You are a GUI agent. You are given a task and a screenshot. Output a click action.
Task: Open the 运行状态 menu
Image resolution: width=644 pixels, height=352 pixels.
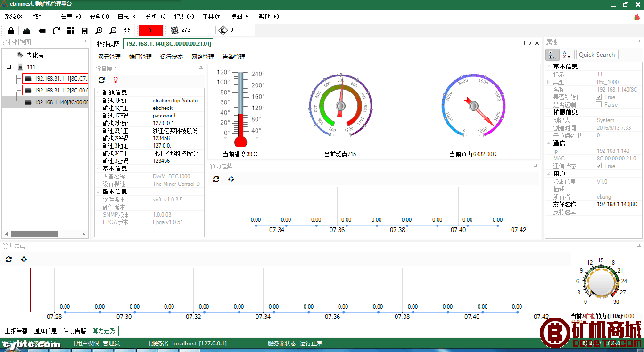click(172, 57)
